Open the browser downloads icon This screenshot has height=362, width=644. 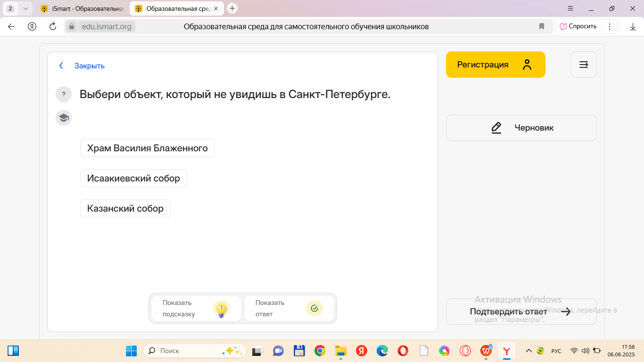click(633, 26)
